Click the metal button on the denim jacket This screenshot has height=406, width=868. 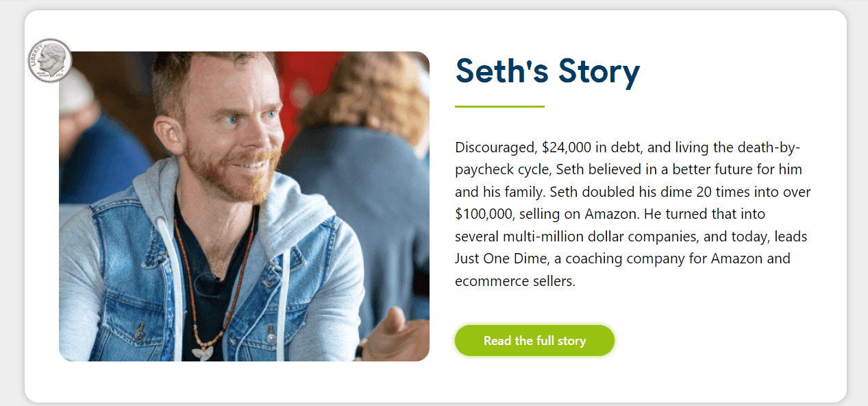click(271, 337)
